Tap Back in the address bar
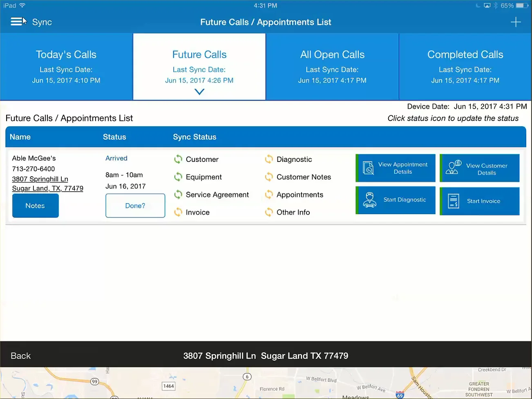This screenshot has height=399, width=532. click(21, 356)
